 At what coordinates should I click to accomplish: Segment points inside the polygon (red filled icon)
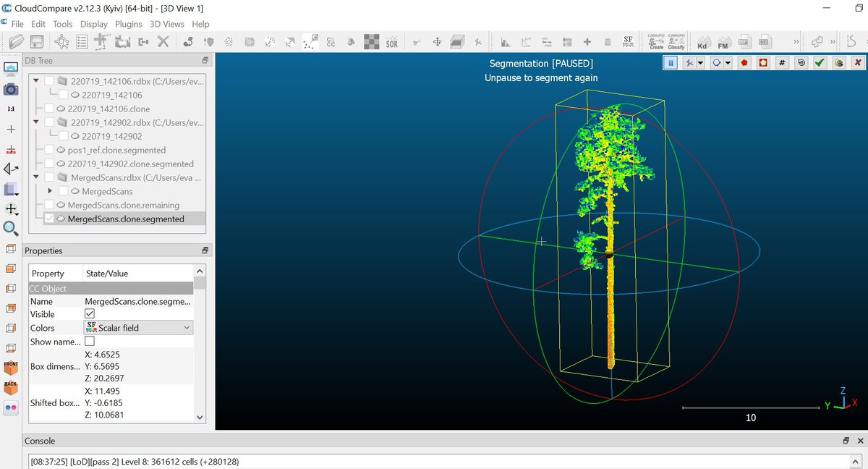click(x=744, y=63)
